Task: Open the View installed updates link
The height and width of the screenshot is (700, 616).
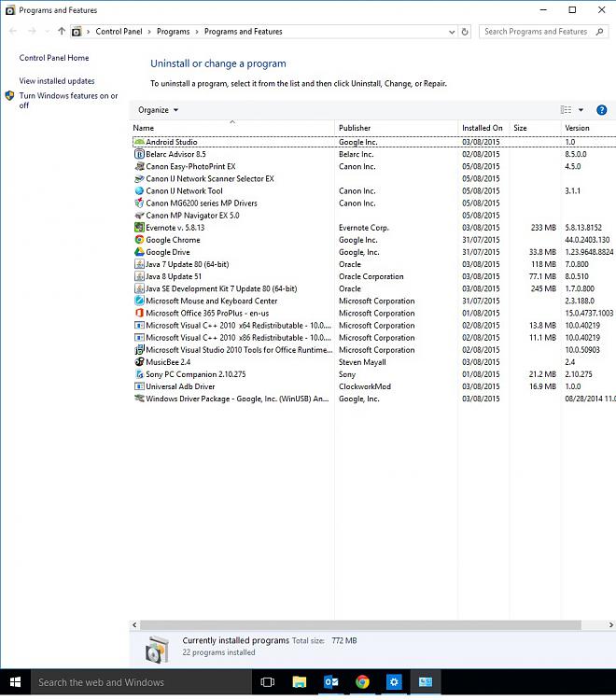Action: click(x=57, y=81)
